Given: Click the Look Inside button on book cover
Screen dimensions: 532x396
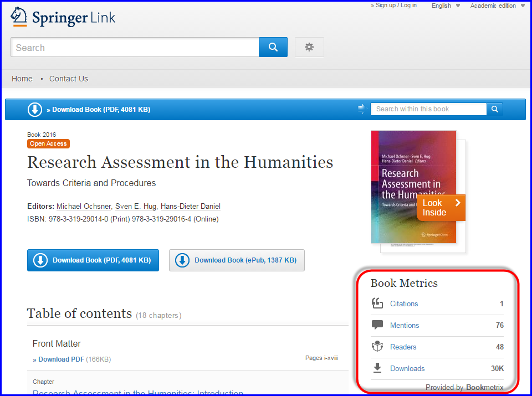Looking at the screenshot, I should tap(440, 208).
